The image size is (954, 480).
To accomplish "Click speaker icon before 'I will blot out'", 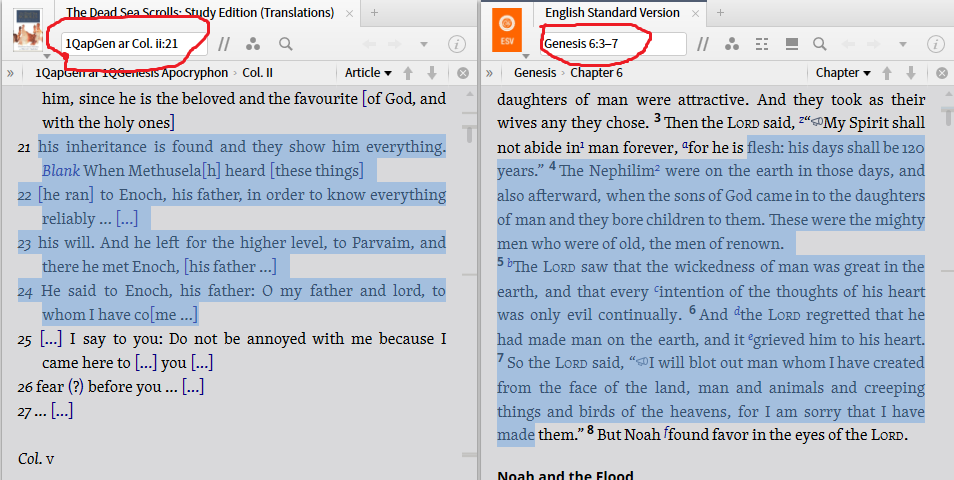I will 642,363.
